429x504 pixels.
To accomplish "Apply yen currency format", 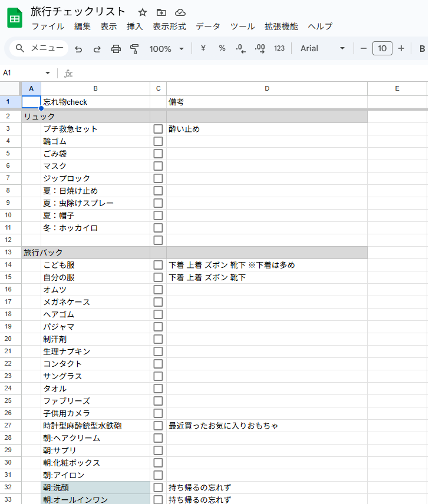I will pos(203,48).
